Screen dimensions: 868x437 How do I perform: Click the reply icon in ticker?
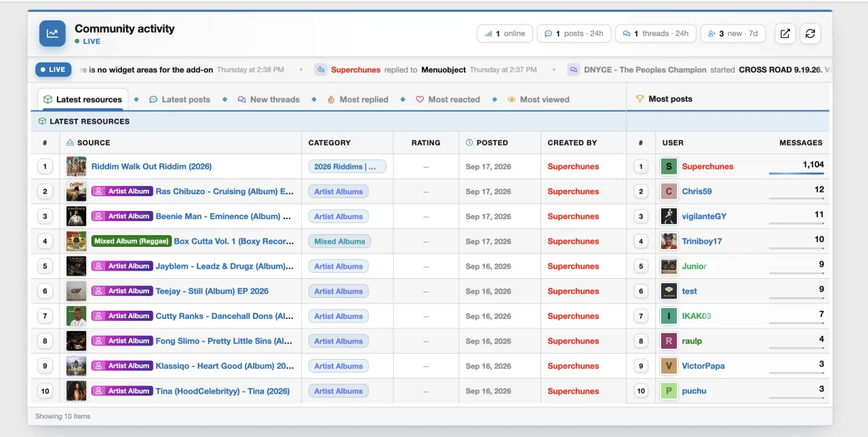(x=321, y=69)
